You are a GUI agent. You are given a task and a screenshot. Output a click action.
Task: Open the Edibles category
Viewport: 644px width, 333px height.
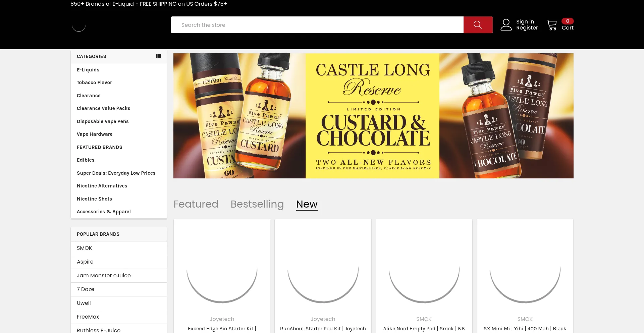point(86,160)
